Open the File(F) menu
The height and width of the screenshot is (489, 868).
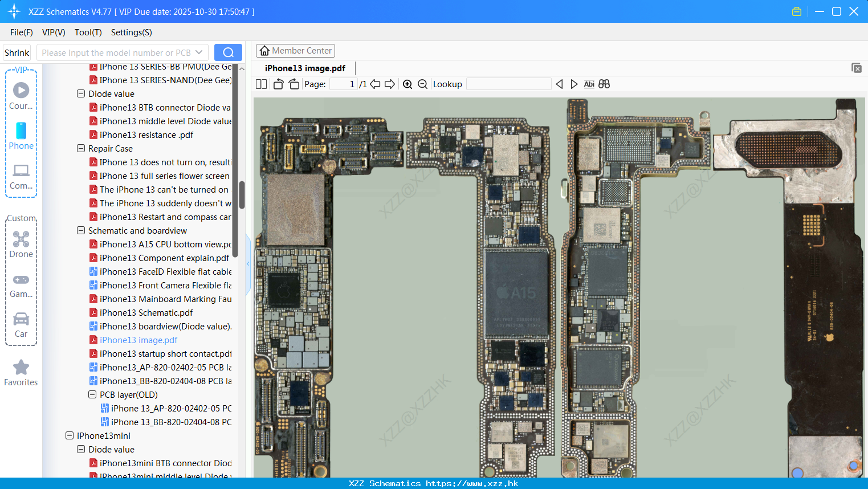click(x=22, y=32)
